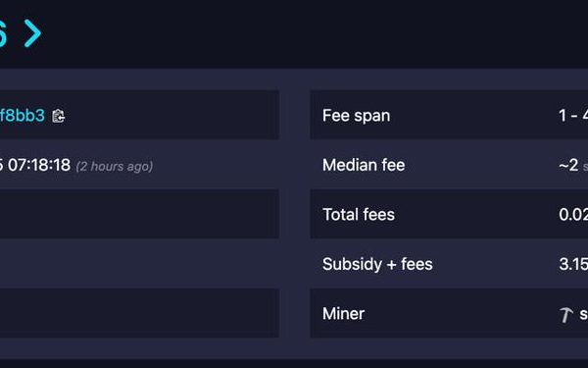Click the 'Miner' label
This screenshot has width=588, height=368.
pos(344,314)
